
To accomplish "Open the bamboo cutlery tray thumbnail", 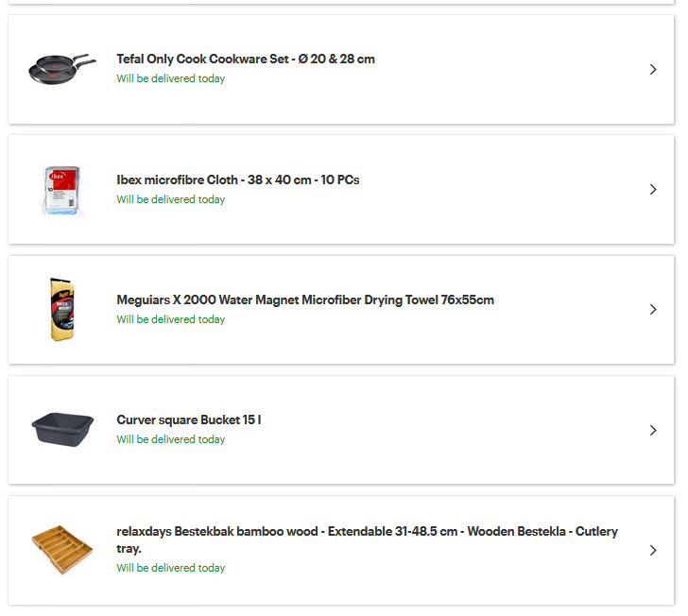I will point(61,550).
